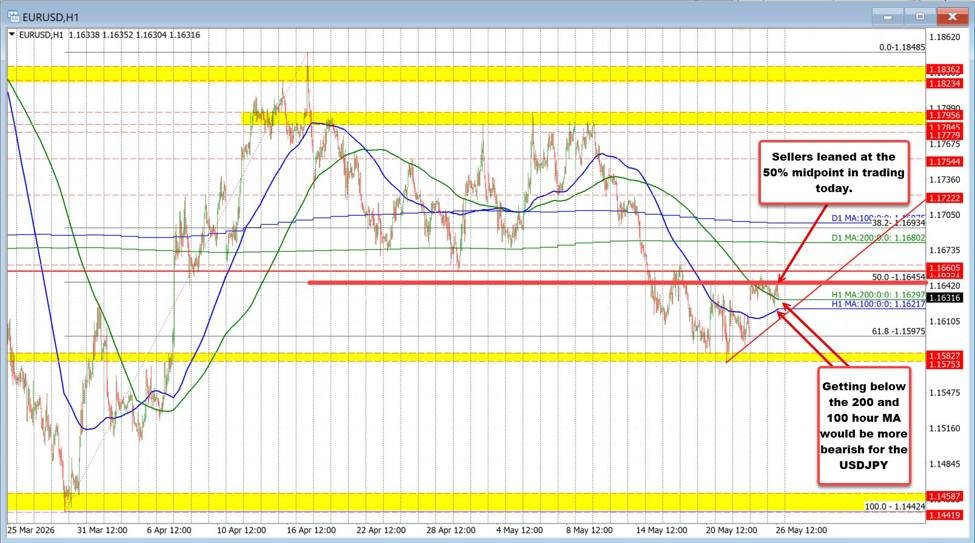This screenshot has width=975, height=543.
Task: Click the 22 Apr 12:00 time axis label
Action: coord(381,531)
